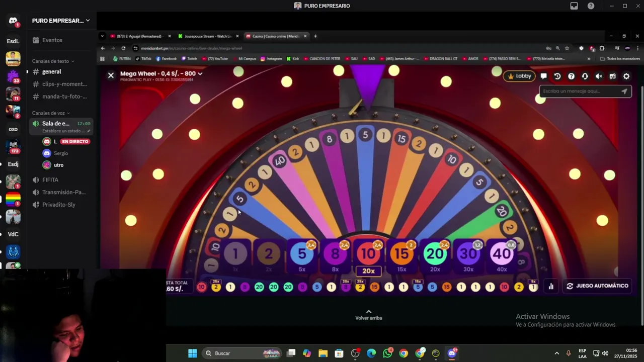Open Discord direct messages home icon

(x=13, y=21)
